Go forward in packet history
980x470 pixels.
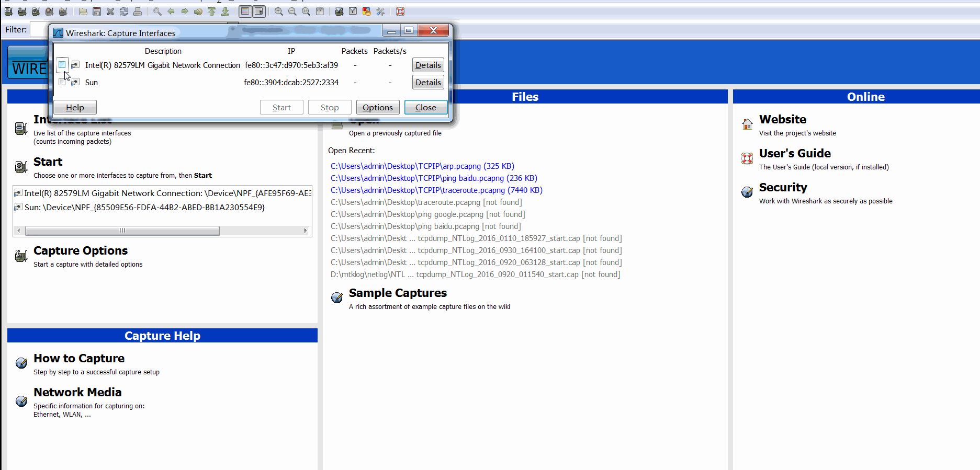[185, 12]
